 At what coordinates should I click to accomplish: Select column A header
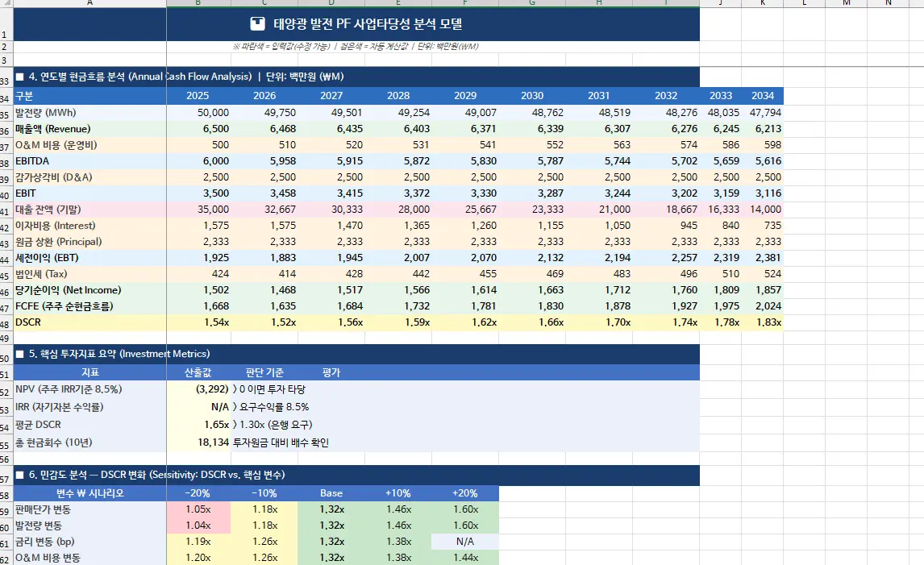89,3
